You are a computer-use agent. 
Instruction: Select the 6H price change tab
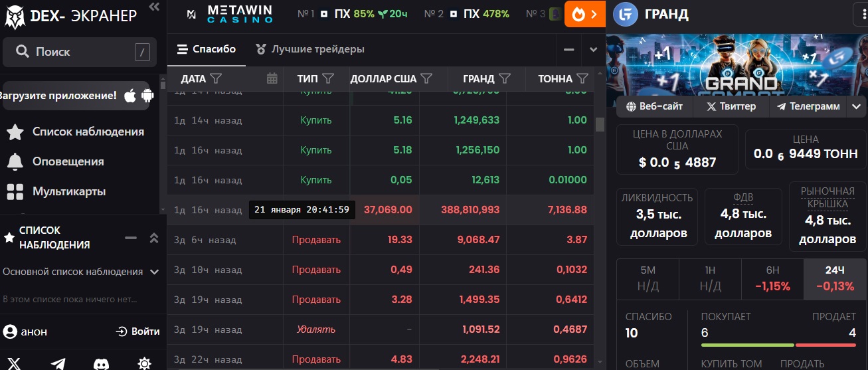point(772,279)
